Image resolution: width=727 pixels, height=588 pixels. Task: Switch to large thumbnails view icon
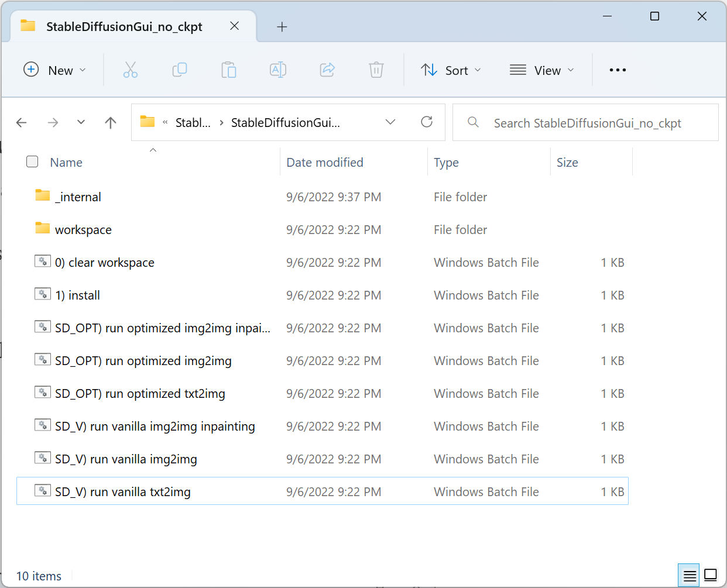coord(711,576)
